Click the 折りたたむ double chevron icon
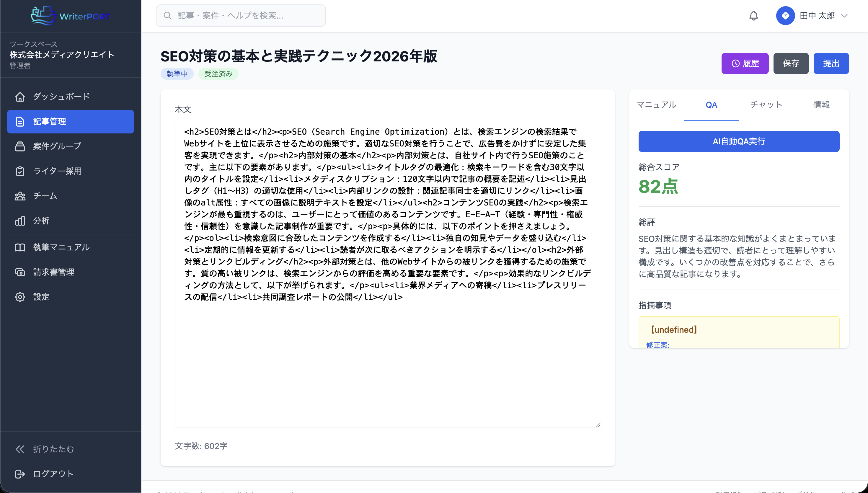Screen dimensions: 868x493 [20, 449]
